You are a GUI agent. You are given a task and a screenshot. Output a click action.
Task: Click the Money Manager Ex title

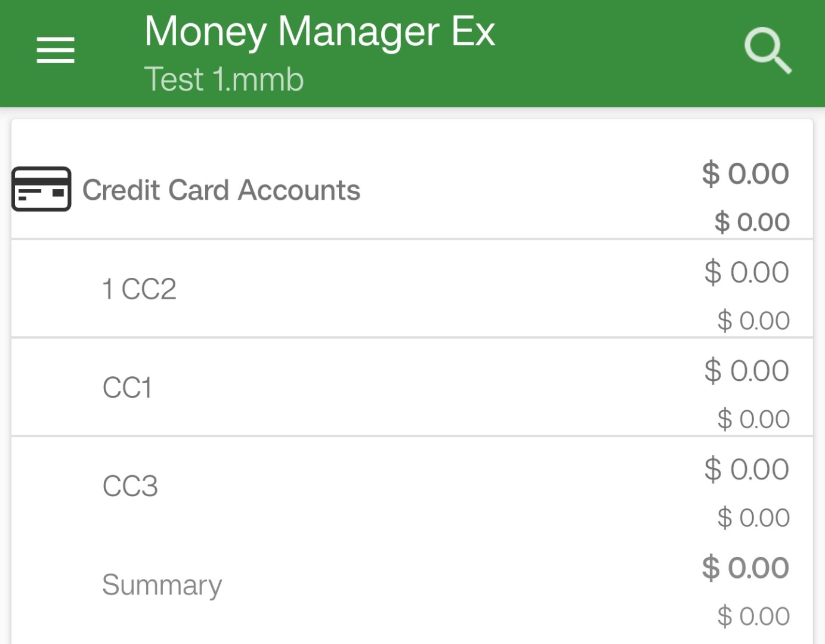320,32
